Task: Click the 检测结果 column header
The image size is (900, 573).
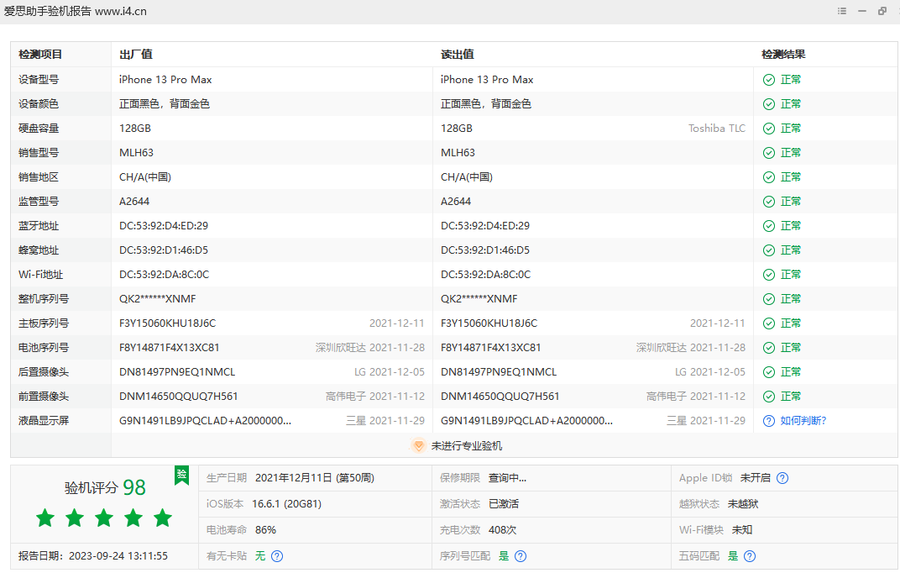Action: (x=783, y=55)
